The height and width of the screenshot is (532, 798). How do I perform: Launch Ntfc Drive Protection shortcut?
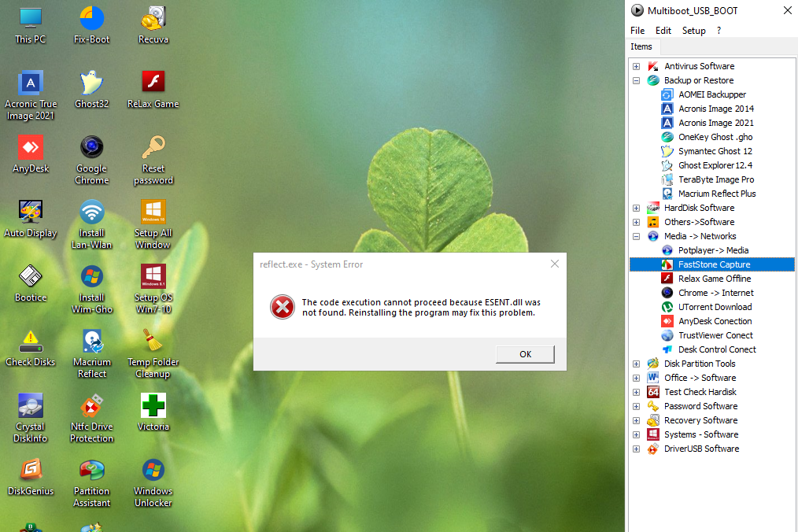point(91,419)
